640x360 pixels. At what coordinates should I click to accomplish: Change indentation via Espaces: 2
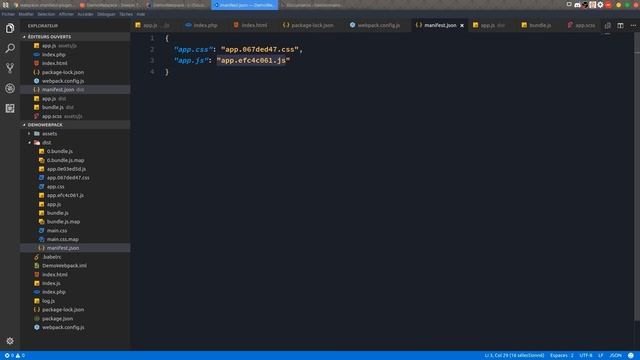[561, 356]
